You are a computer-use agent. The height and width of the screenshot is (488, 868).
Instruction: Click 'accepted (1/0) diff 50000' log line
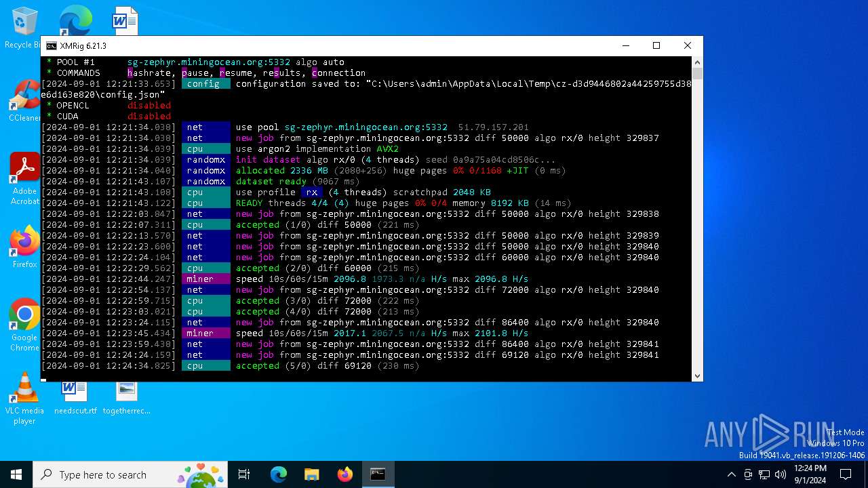coord(231,225)
